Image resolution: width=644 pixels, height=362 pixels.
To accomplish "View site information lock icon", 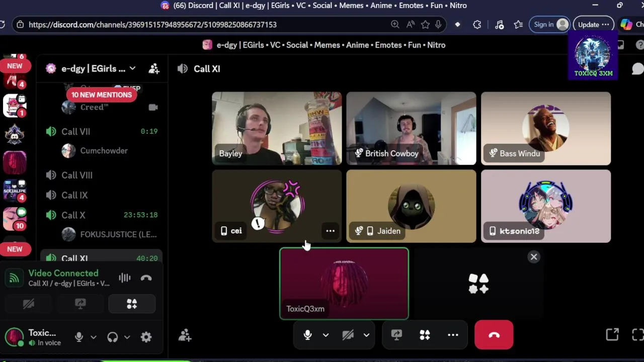I will (x=20, y=25).
